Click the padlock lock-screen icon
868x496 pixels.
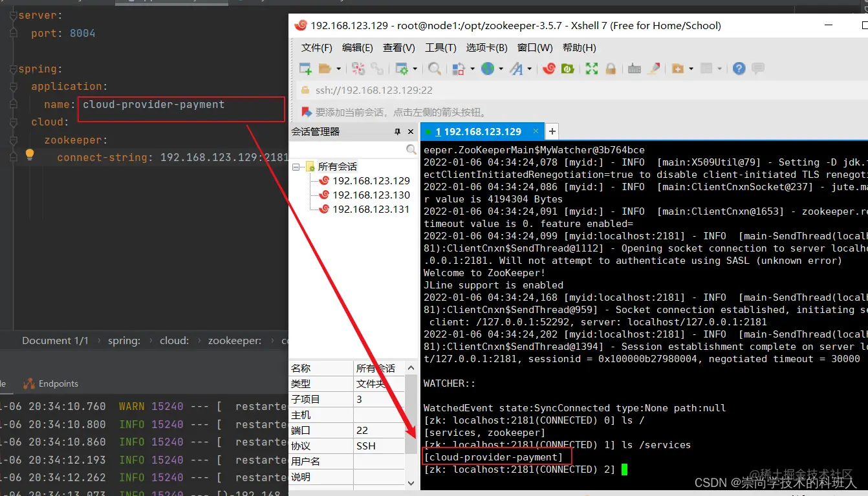[610, 69]
